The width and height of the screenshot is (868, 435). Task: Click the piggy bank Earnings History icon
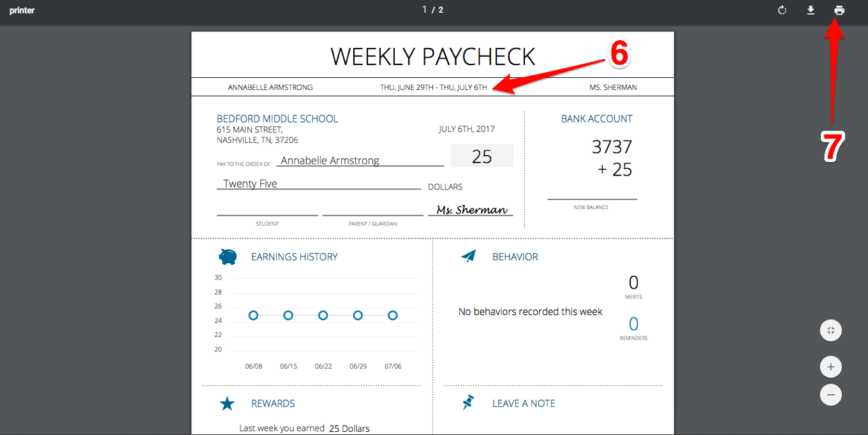point(228,256)
